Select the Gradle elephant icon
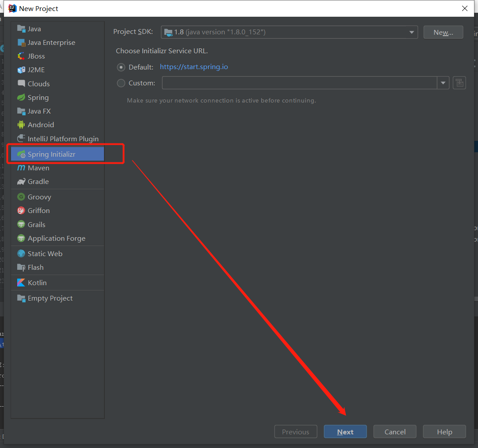 pyautogui.click(x=21, y=181)
